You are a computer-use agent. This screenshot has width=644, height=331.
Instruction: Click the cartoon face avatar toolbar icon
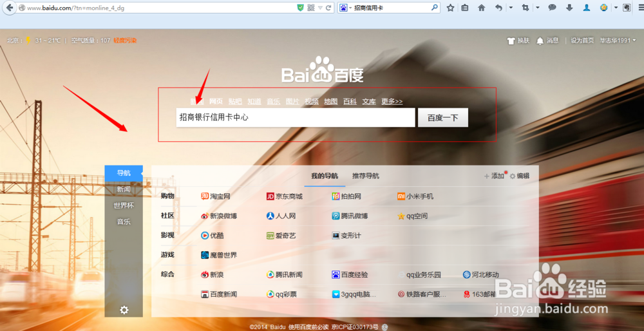(x=603, y=7)
